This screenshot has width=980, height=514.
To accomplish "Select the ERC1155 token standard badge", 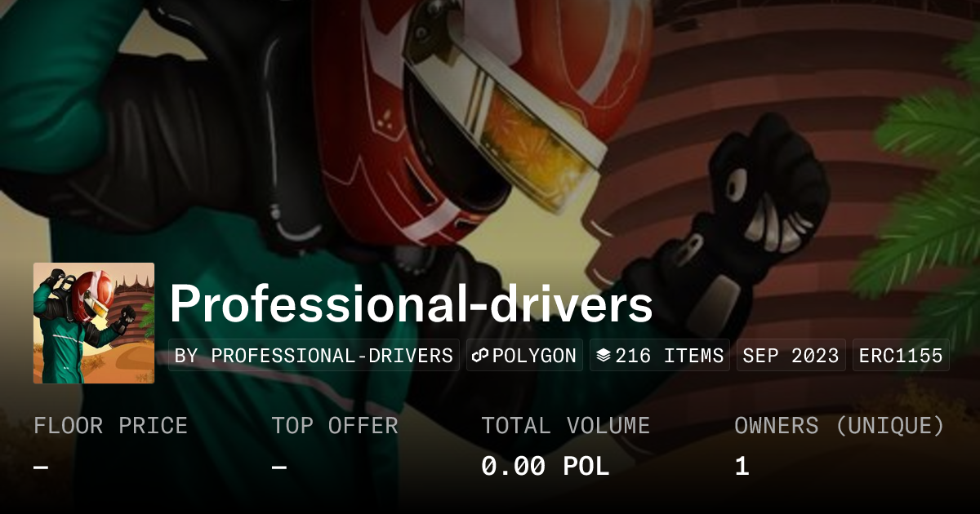I will click(901, 356).
